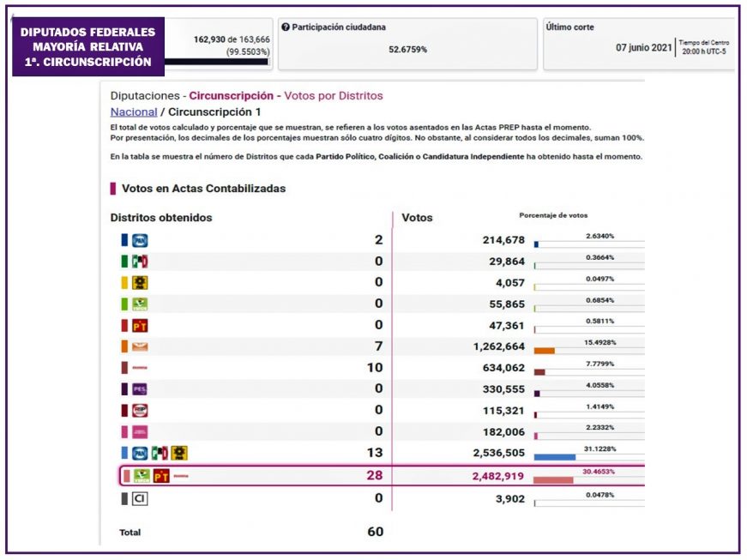
Task: Click the vote count 2,536,505
Action: 499,453
